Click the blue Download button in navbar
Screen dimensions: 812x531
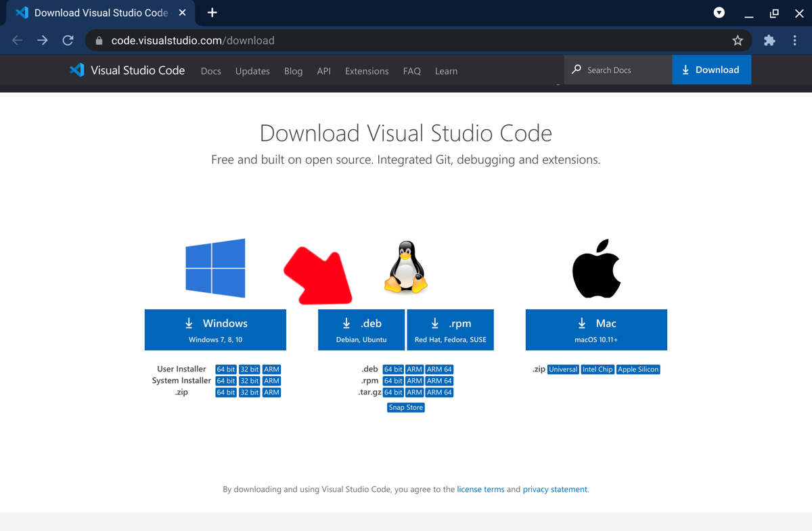(711, 70)
